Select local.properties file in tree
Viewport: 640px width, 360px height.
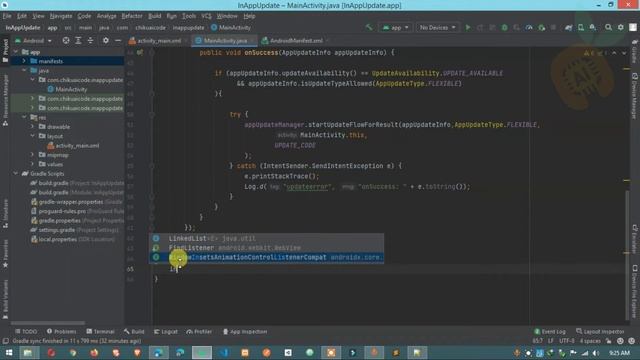point(58,239)
